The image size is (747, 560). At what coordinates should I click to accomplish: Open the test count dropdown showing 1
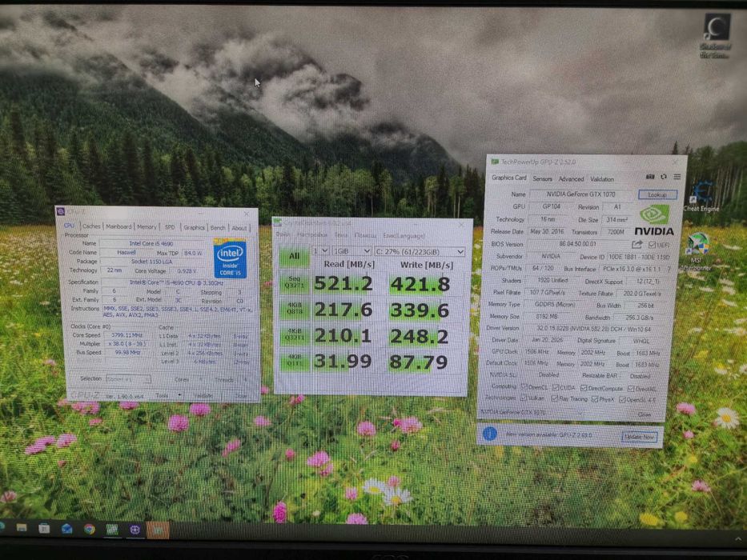[x=320, y=250]
